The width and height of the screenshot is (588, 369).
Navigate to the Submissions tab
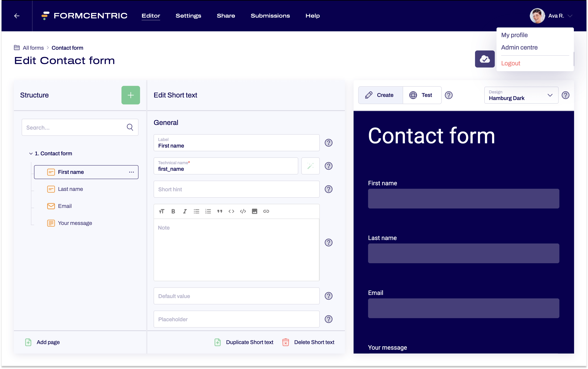point(270,16)
